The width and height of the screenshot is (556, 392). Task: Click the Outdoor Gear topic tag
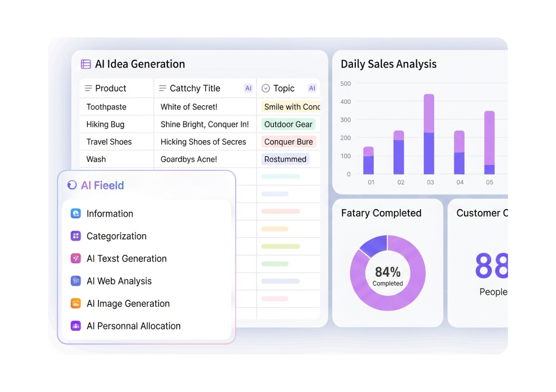point(288,124)
